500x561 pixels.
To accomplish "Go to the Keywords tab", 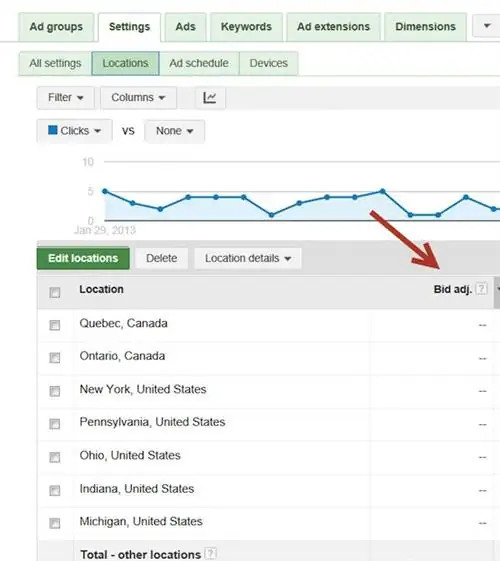I will 246,27.
